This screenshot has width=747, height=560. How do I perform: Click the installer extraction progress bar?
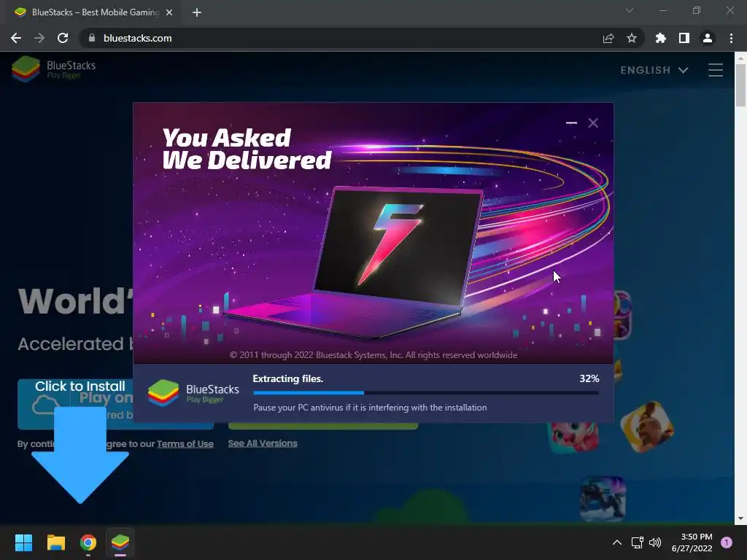click(x=426, y=393)
